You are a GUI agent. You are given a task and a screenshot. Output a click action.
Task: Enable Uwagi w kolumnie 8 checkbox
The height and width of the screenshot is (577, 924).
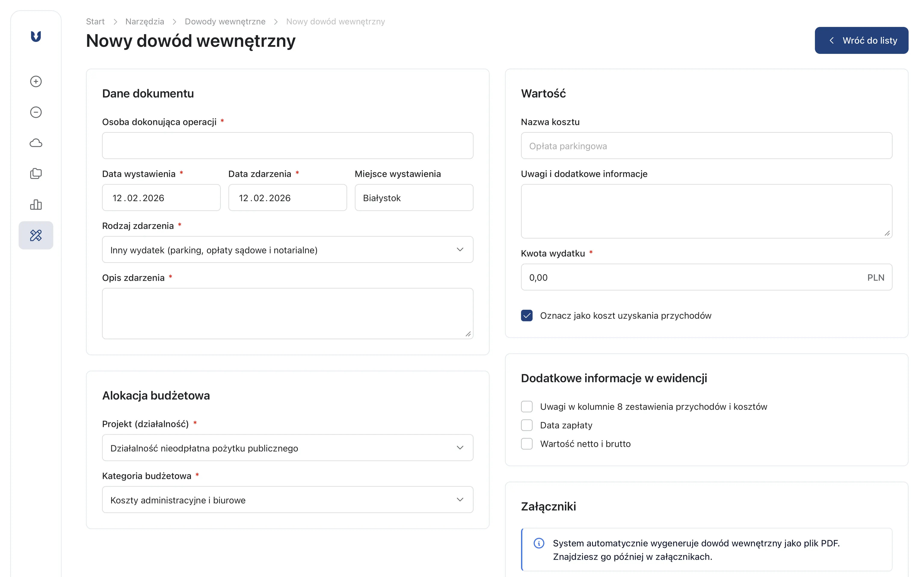point(527,407)
